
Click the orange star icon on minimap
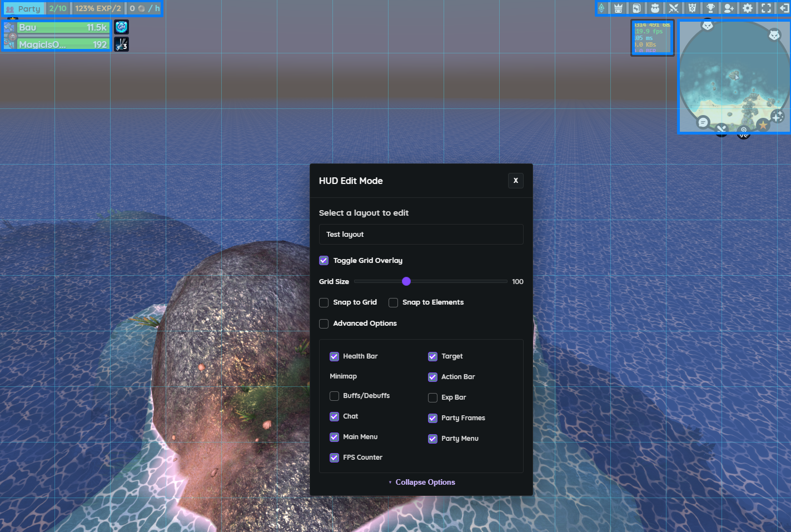click(x=763, y=125)
